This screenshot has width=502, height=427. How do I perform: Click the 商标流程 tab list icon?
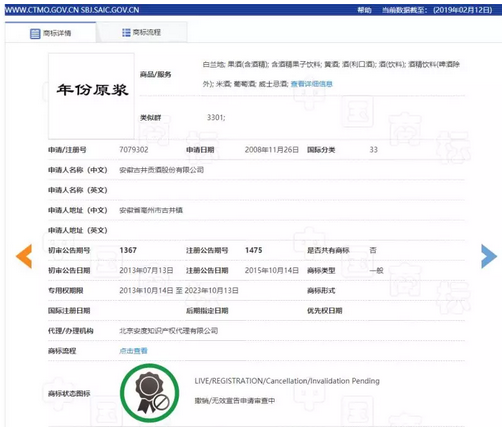click(x=126, y=32)
